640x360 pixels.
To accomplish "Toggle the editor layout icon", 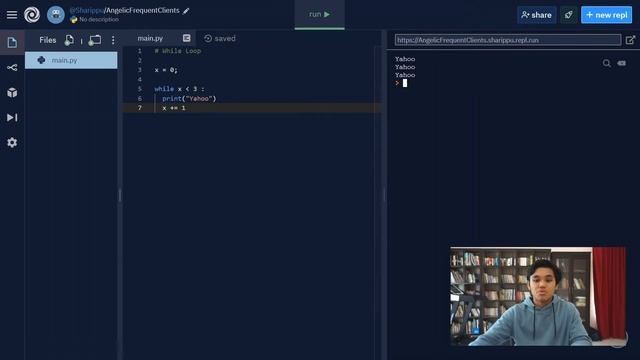I will coord(187,38).
